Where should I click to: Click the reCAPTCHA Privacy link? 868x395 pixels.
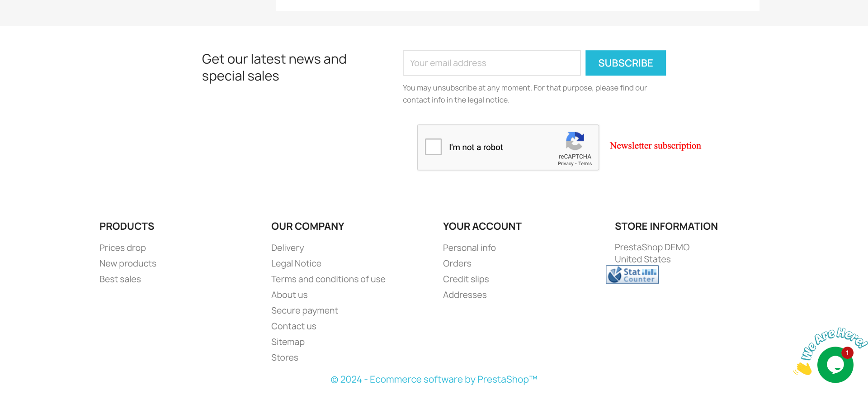click(x=566, y=164)
